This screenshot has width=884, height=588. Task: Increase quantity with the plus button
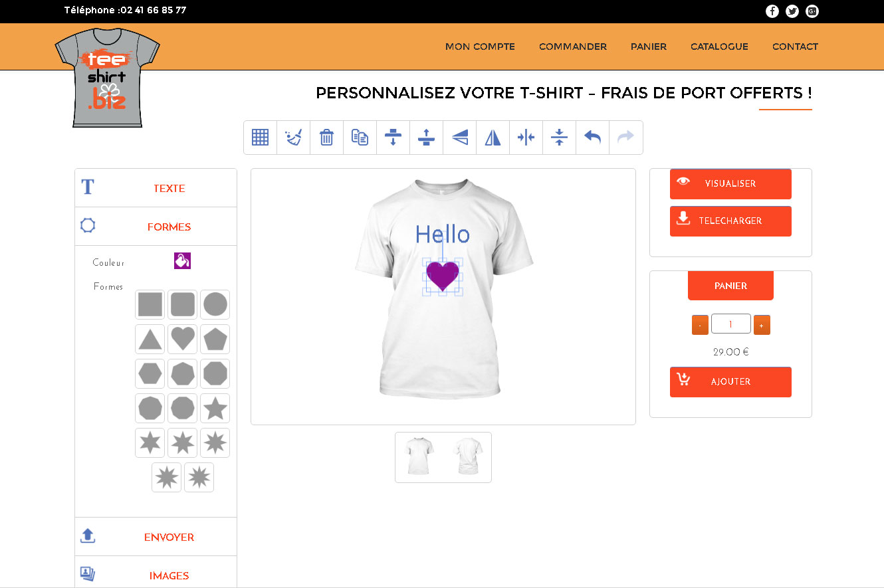pyautogui.click(x=762, y=325)
